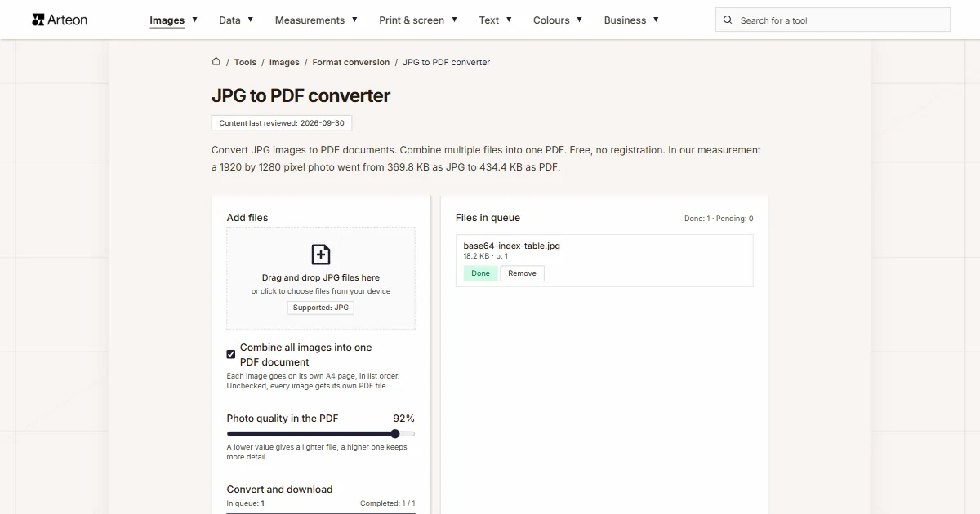The width and height of the screenshot is (980, 514).
Task: Expand the Measurements menu arrow
Action: coord(354,20)
